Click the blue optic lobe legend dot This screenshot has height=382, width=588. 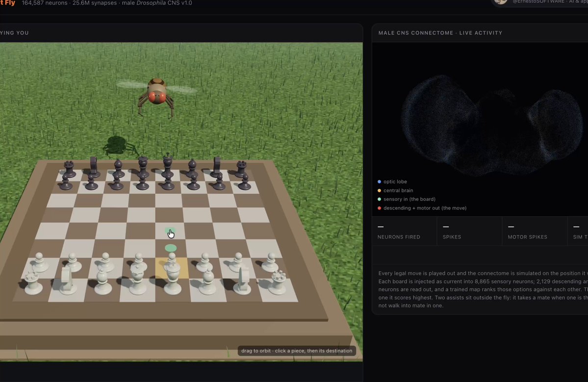[379, 181]
